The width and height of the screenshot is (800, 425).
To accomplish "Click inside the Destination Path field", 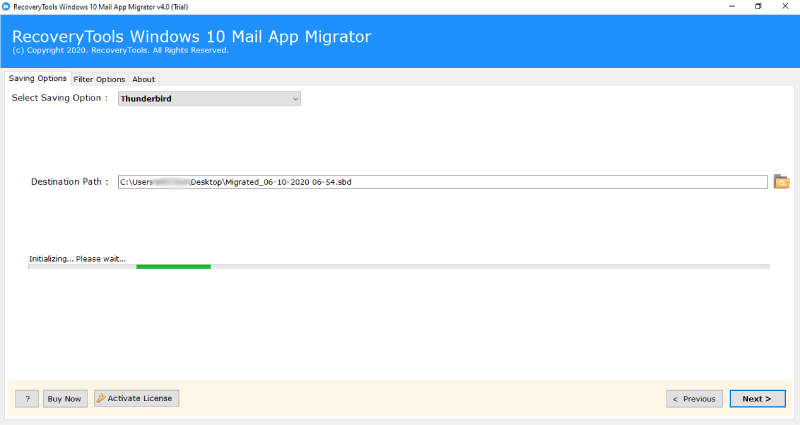I will 442,182.
